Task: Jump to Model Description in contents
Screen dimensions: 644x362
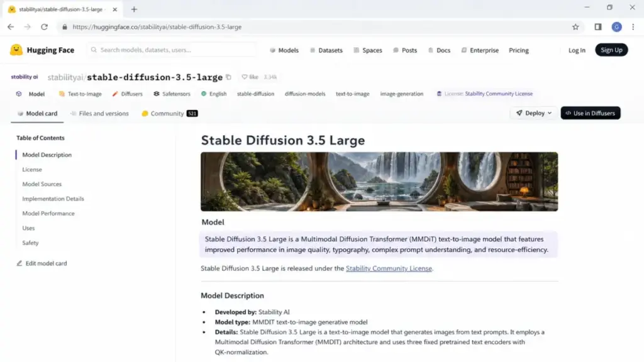Action: (x=47, y=155)
